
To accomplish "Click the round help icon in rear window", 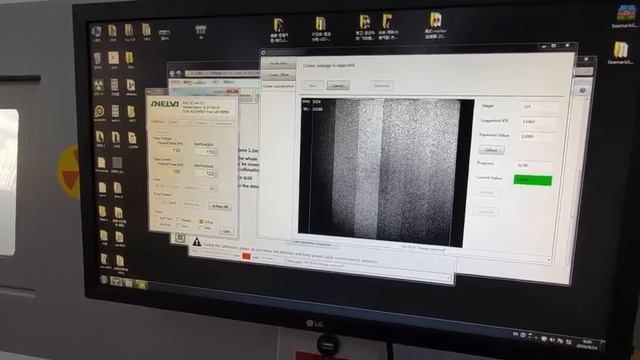I will pos(582,90).
